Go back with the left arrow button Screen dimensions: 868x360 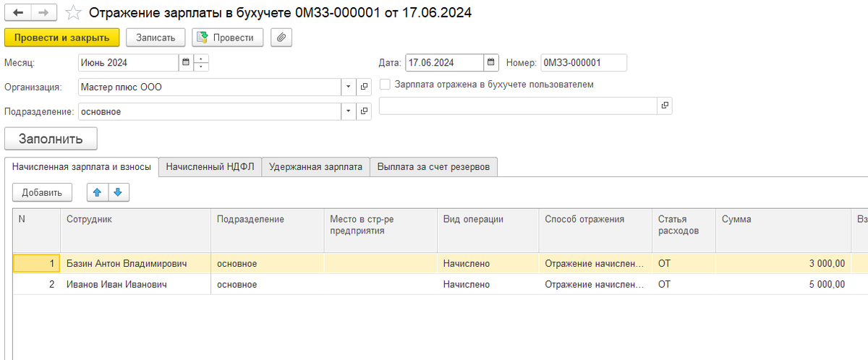[17, 12]
